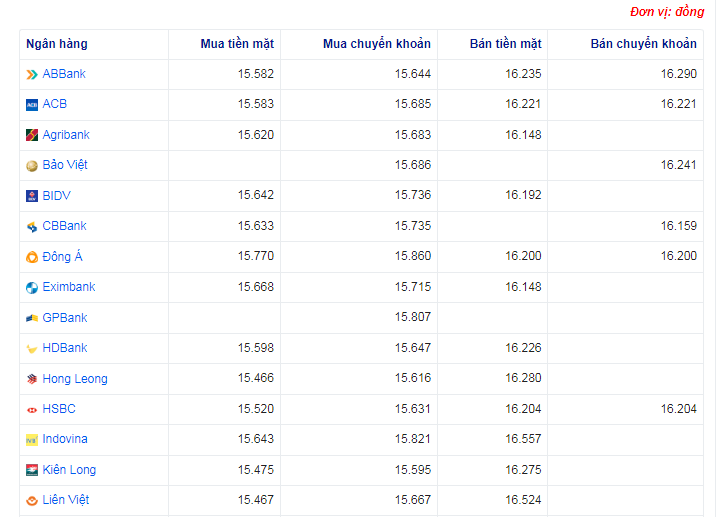Click the HSBC logo icon
Screen dimensions: 720x517
coord(32,409)
